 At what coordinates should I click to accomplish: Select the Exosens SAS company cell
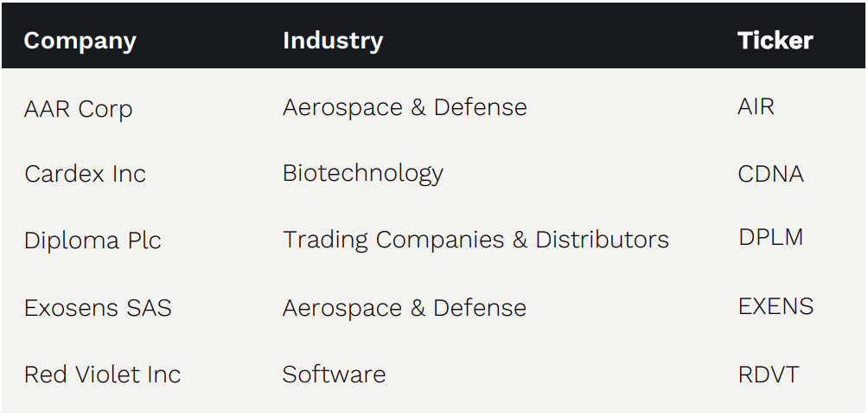point(98,307)
